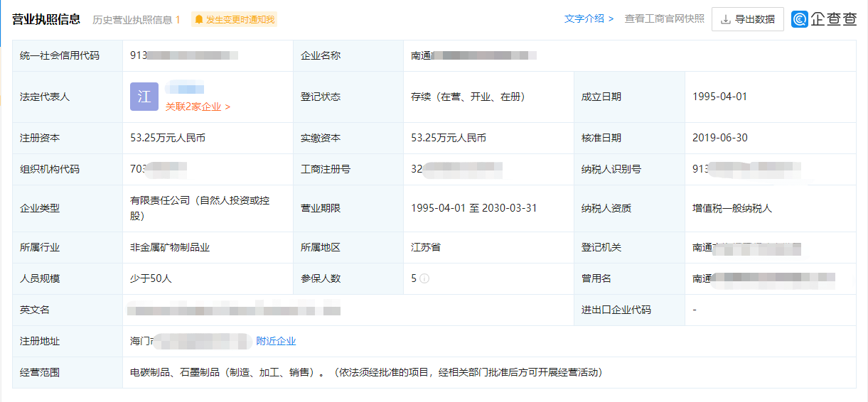This screenshot has width=868, height=402.
Task: Click the 统一社会信用代码 label
Action: (60, 55)
